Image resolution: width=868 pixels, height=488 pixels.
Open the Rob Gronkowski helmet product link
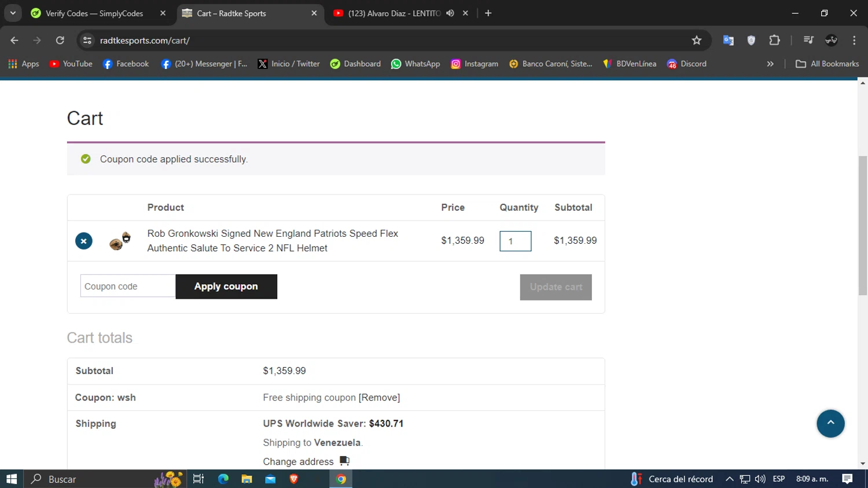273,241
